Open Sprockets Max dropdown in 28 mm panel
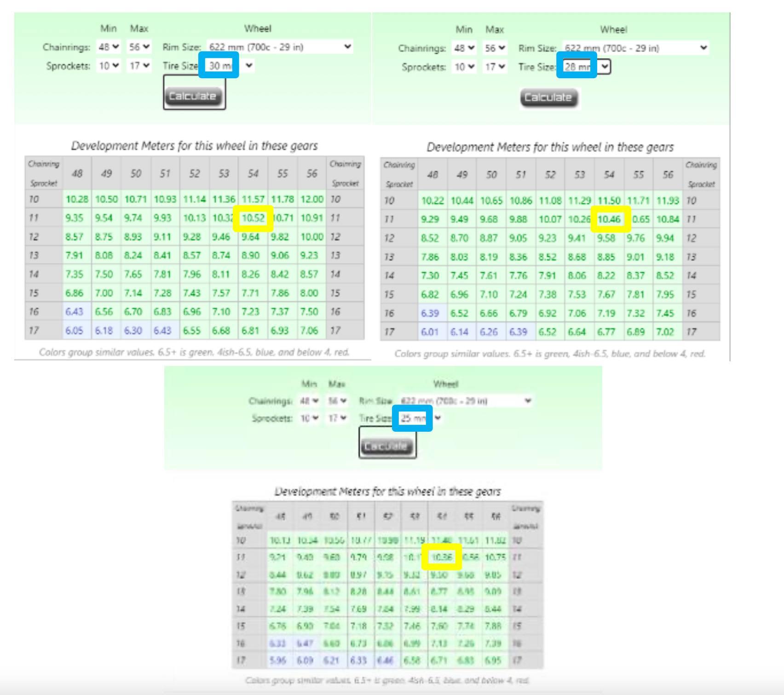784x695 pixels. click(495, 67)
